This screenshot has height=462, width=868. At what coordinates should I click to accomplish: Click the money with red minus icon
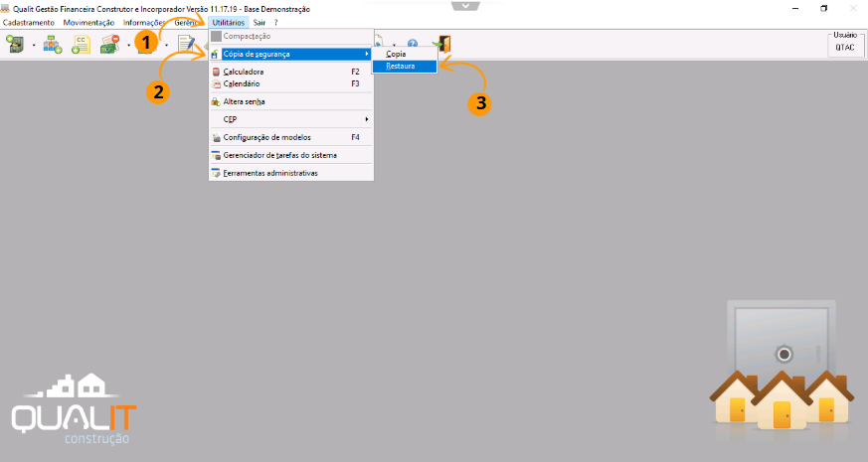(x=110, y=45)
